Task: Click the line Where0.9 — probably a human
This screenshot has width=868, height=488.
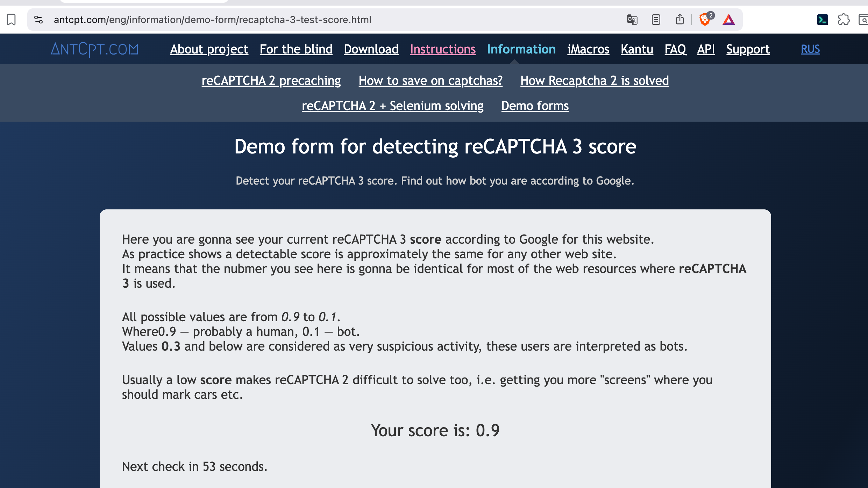Action: [241, 332]
